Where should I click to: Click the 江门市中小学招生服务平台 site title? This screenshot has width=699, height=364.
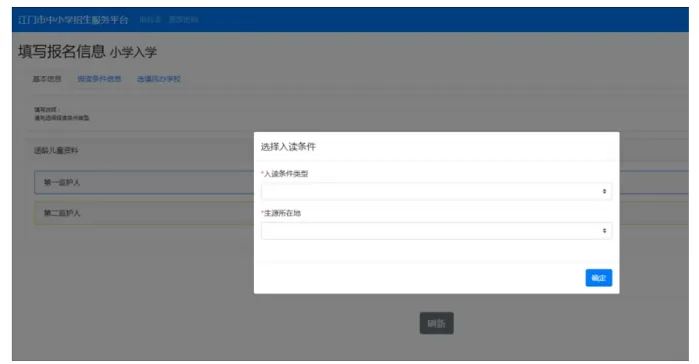point(73,20)
